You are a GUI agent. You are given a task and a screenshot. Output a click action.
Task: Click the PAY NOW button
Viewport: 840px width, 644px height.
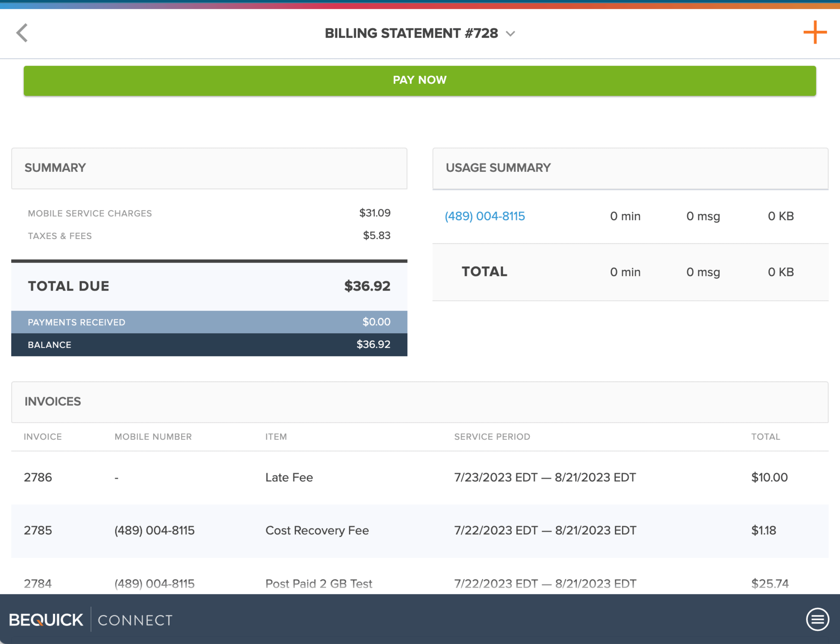(420, 80)
